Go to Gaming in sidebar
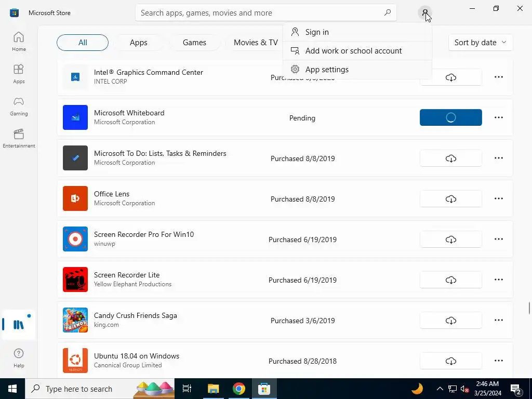532x399 pixels. 19,106
